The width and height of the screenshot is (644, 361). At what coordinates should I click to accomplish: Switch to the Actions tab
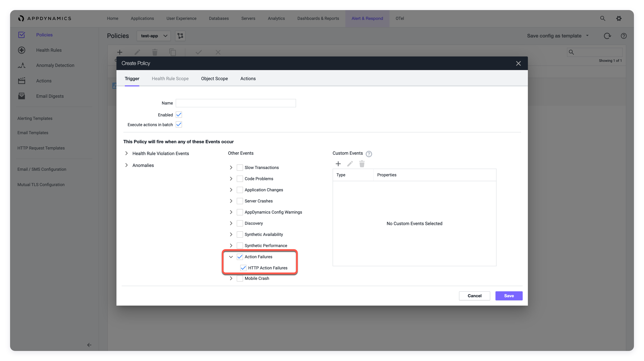point(248,78)
